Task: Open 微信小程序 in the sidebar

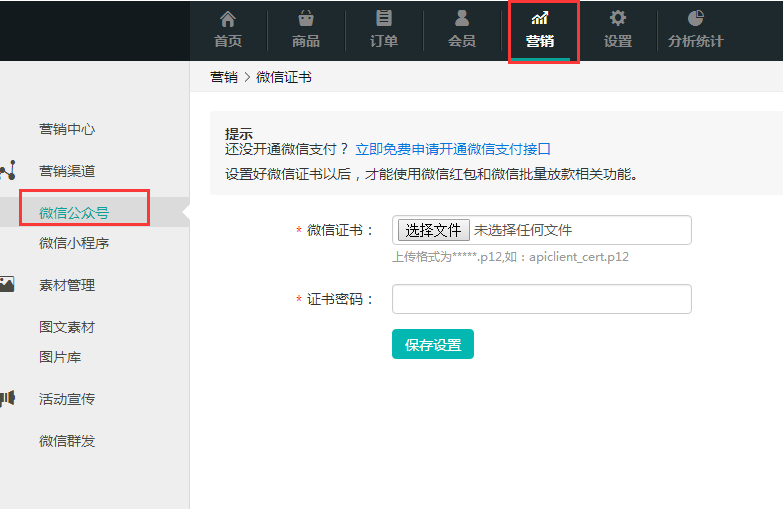Action: point(74,243)
